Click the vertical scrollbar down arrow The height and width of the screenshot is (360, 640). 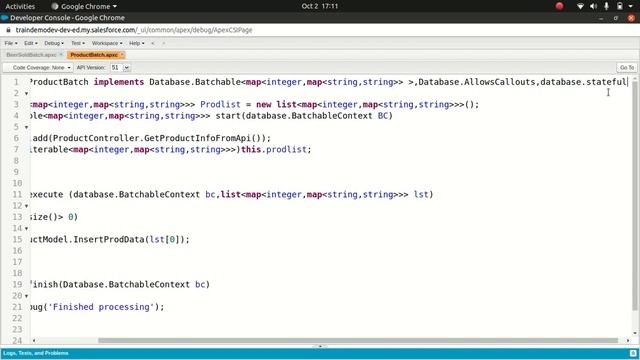coord(635,333)
